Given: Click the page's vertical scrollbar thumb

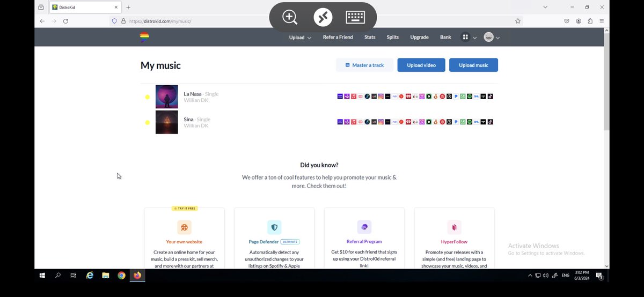Looking at the screenshot, I should point(607,82).
